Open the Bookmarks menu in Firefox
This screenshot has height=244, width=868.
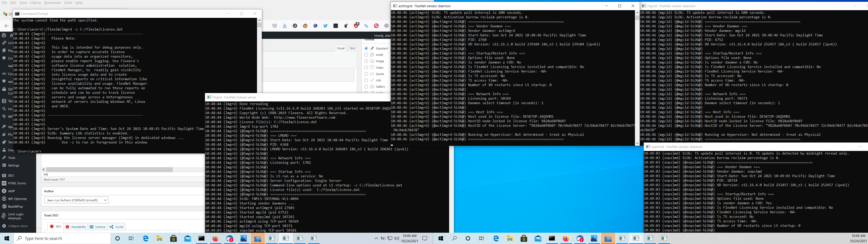53,3
